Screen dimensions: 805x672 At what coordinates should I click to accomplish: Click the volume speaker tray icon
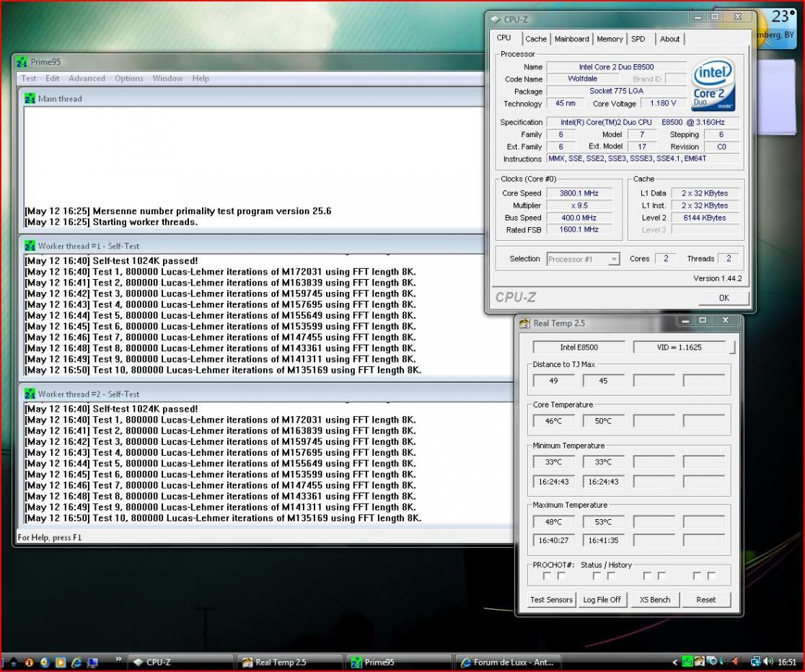pos(768,662)
